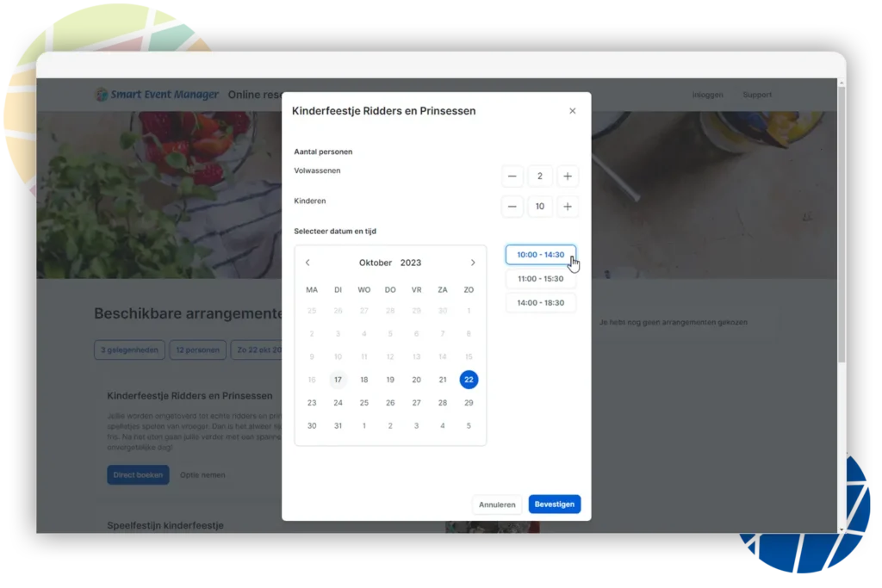
Task: Select the 10:00 - 14:30 time slot
Action: 541,255
